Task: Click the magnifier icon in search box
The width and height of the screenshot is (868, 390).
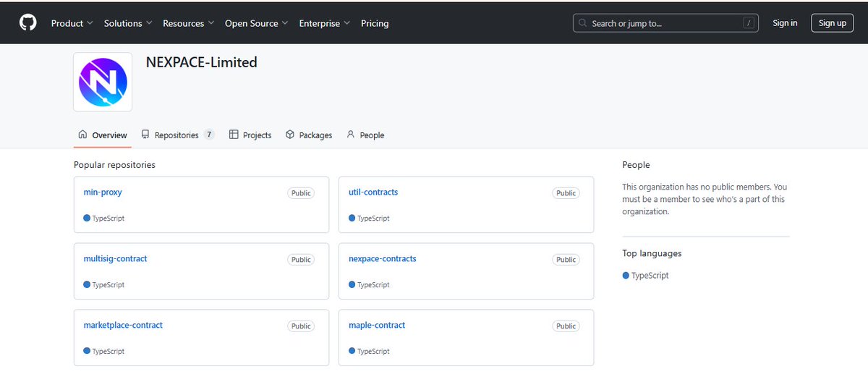Action: click(x=584, y=23)
